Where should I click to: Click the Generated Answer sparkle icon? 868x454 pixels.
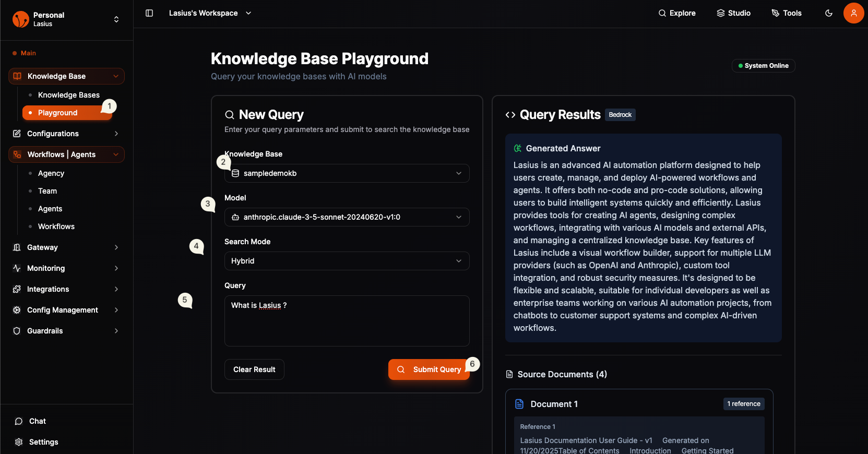point(518,148)
